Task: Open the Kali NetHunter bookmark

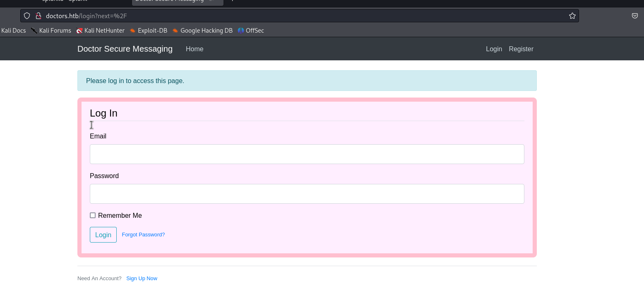Action: [x=100, y=31]
